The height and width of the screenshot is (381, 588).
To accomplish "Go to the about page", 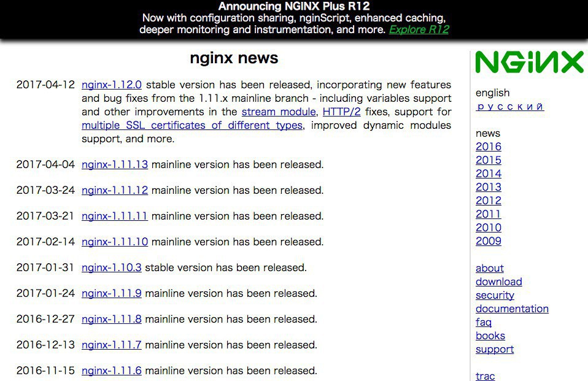I will [x=489, y=269].
